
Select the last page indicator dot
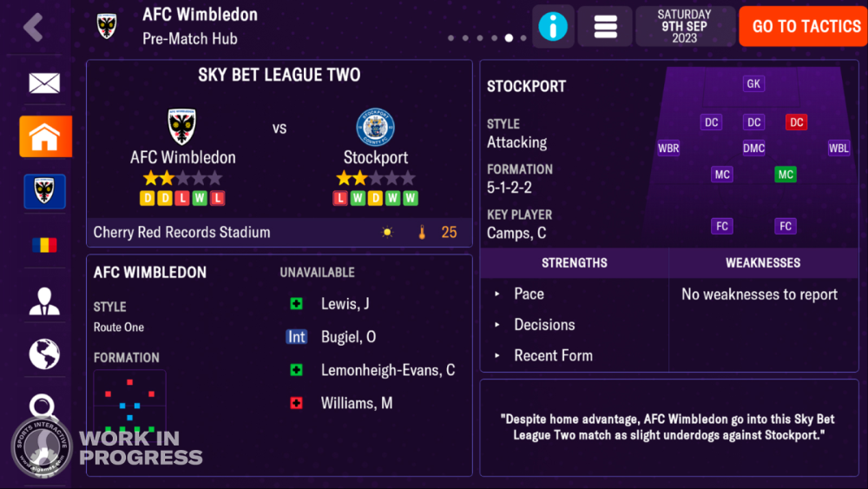(x=523, y=38)
